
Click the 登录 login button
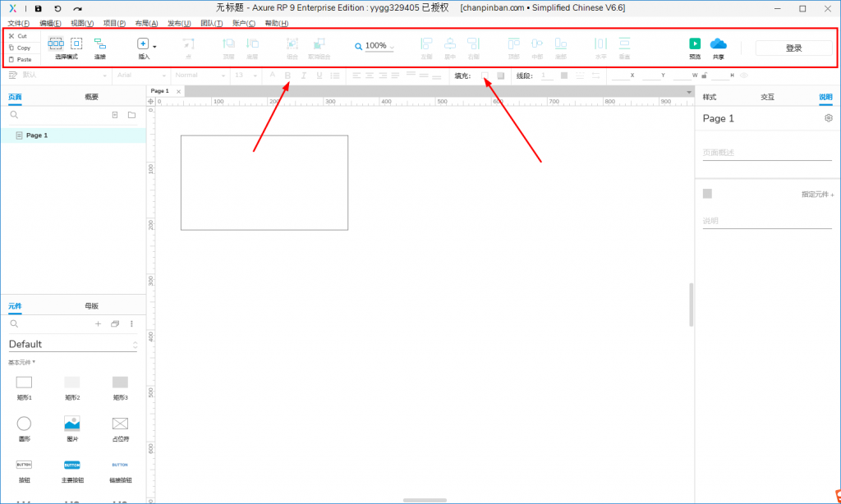[793, 48]
